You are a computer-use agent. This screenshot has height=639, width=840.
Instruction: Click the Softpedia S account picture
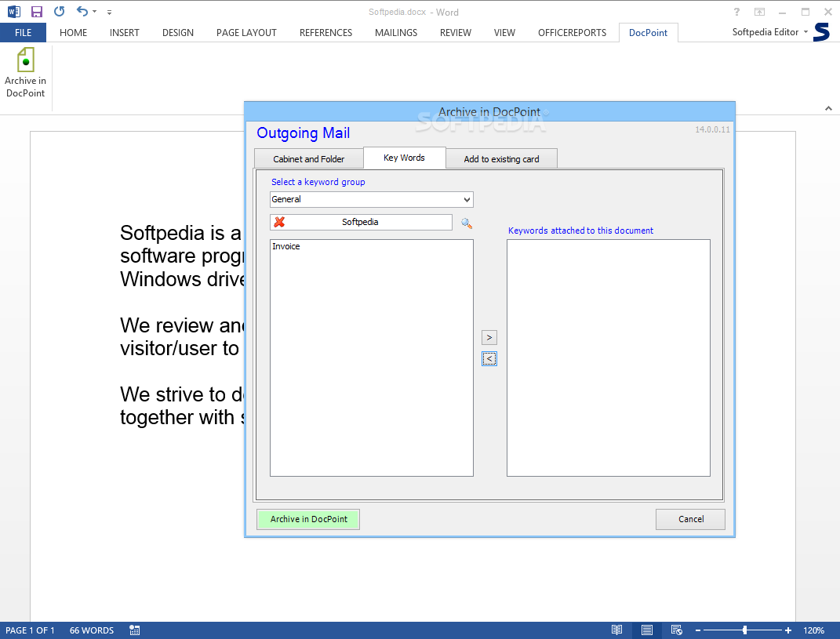[821, 32]
